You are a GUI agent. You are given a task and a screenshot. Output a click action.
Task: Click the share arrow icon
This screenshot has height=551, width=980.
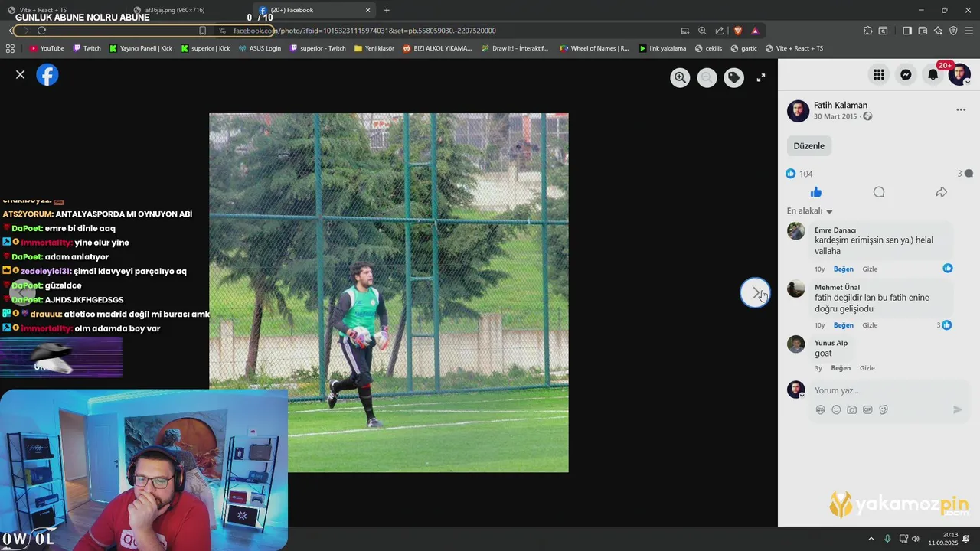[x=942, y=192]
